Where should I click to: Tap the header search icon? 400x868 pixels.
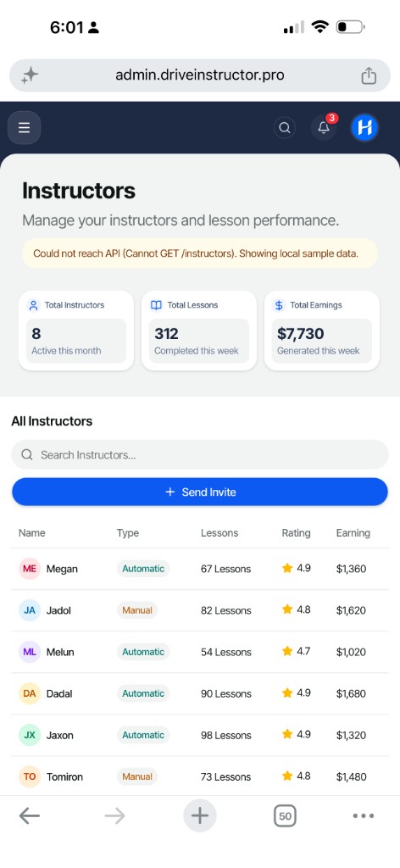(285, 128)
